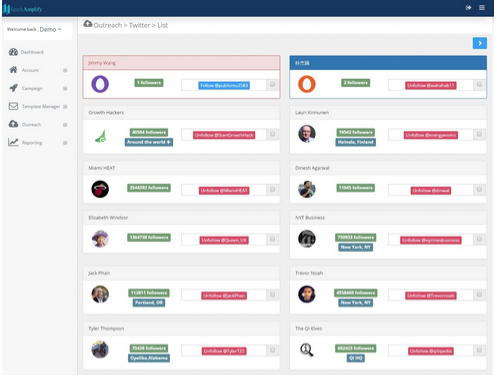497x383 pixels.
Task: Open the hamburger menu in top bar
Action: [482, 7]
